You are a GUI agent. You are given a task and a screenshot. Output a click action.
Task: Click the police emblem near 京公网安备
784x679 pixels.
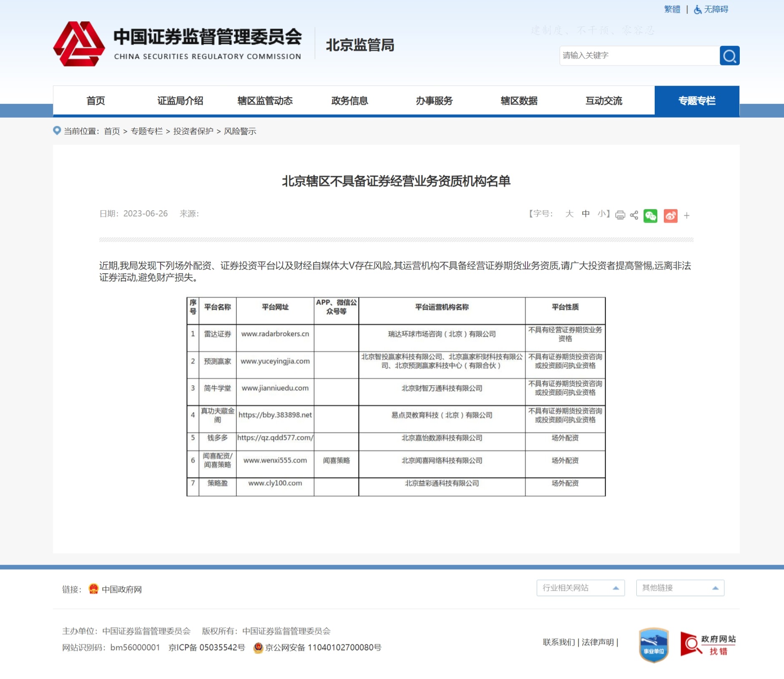coord(258,647)
